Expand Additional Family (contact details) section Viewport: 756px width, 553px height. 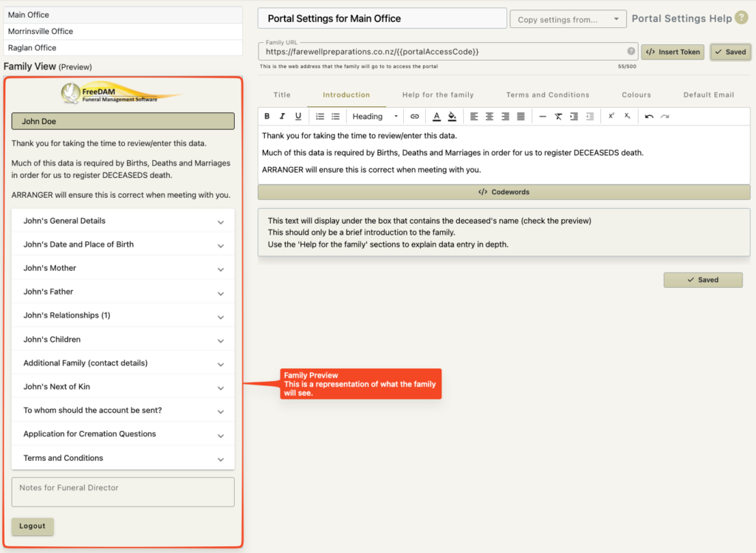[x=123, y=363]
